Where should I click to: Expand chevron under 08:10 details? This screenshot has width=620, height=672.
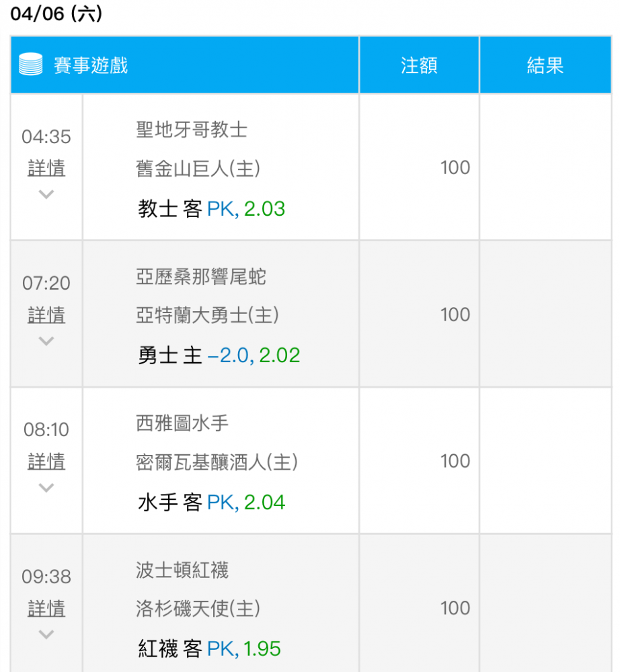(46, 487)
